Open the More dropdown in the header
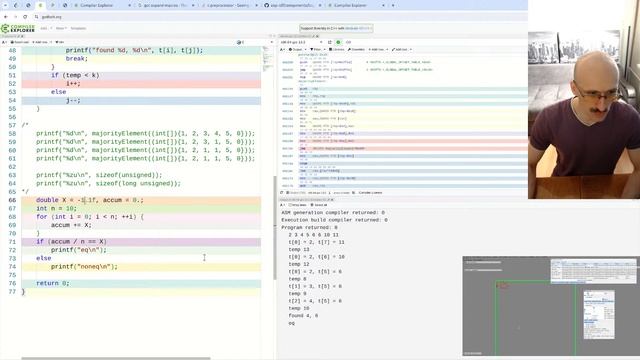This screenshot has height=360, width=640. point(61,29)
